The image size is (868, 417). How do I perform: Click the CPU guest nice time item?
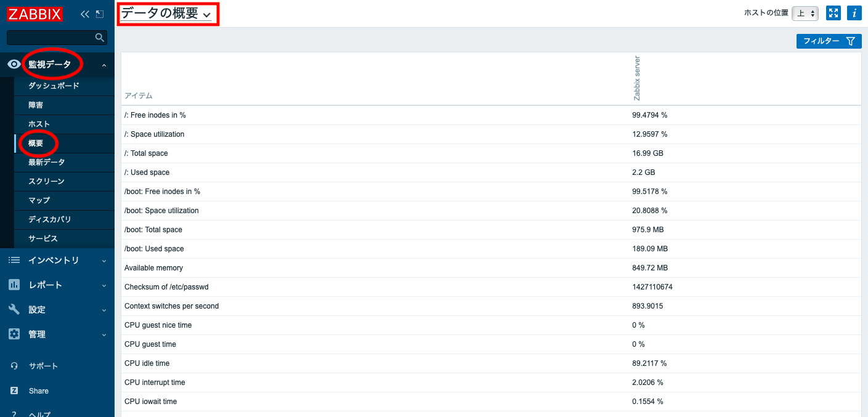(x=158, y=325)
